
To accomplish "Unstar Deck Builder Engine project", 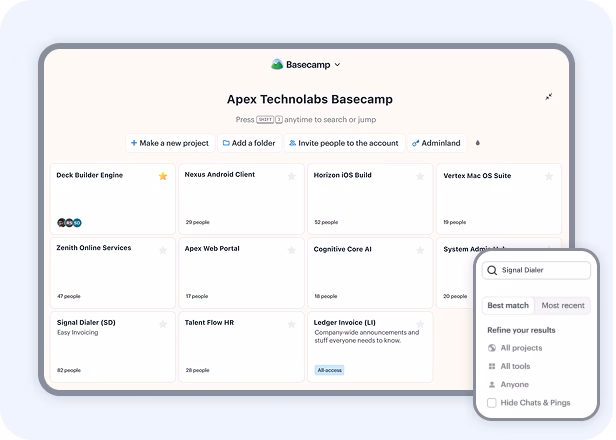I will (163, 176).
